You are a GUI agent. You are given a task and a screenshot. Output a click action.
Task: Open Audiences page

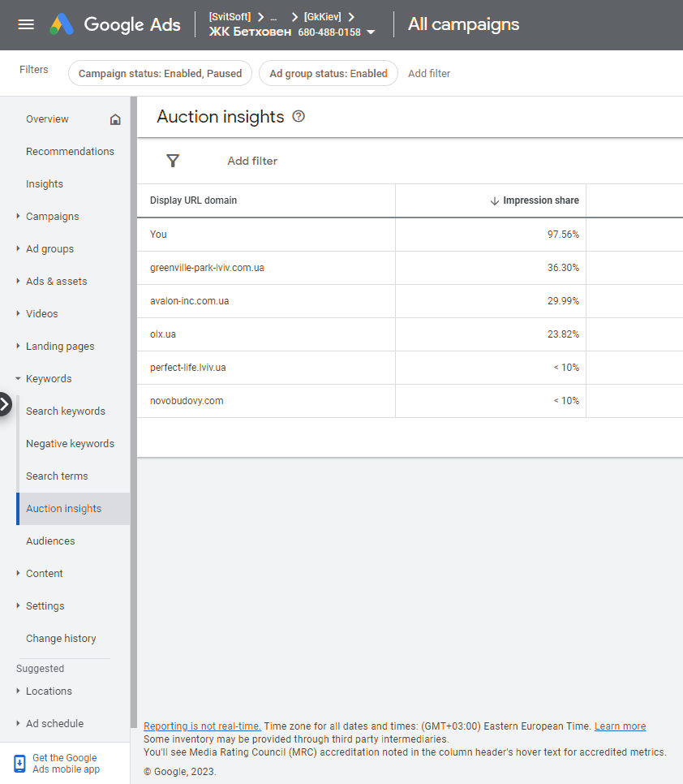click(50, 541)
